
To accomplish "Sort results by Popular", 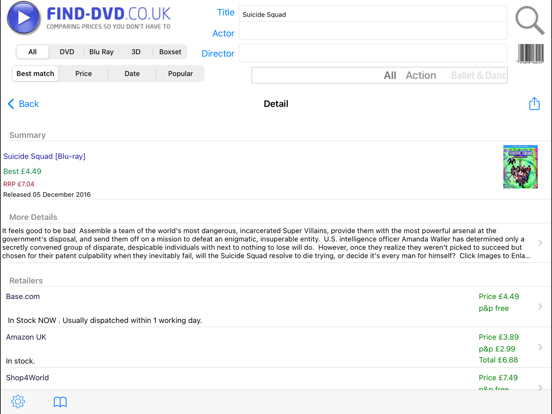I will [x=180, y=74].
